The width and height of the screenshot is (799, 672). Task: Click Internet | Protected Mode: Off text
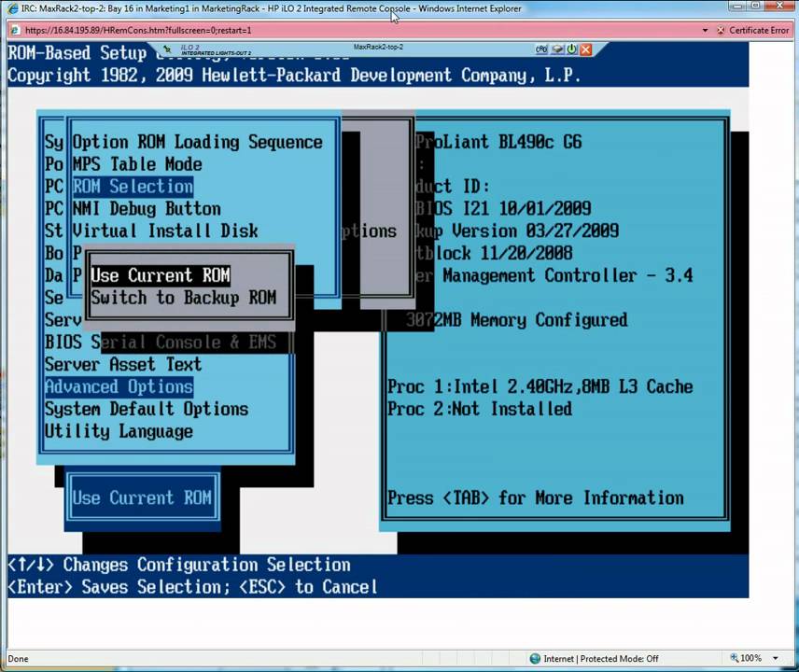[x=601, y=659]
